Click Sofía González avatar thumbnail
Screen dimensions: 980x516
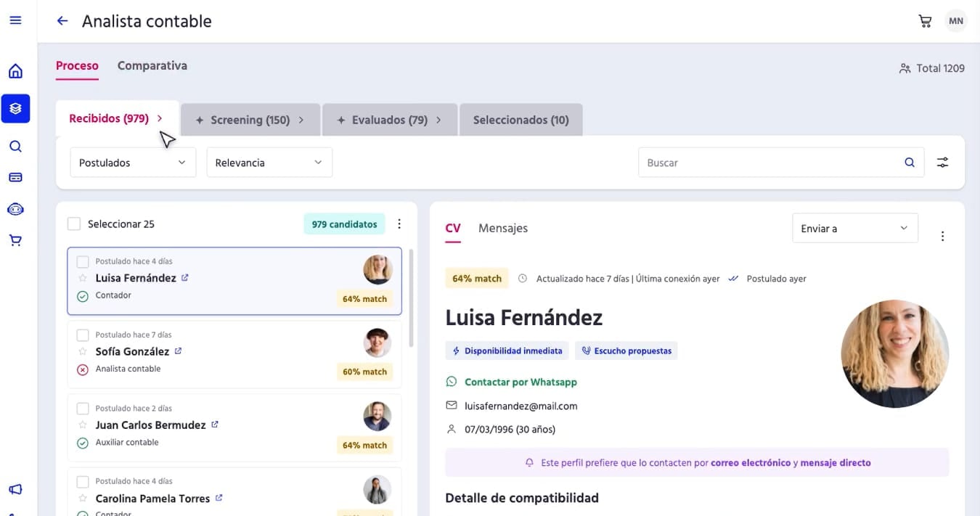tap(377, 343)
